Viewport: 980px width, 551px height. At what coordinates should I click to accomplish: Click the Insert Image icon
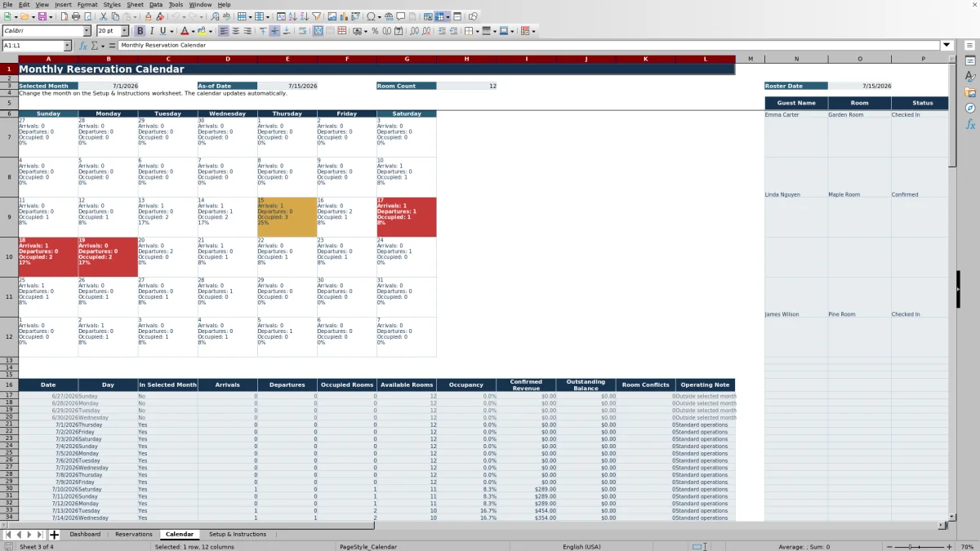tap(332, 16)
